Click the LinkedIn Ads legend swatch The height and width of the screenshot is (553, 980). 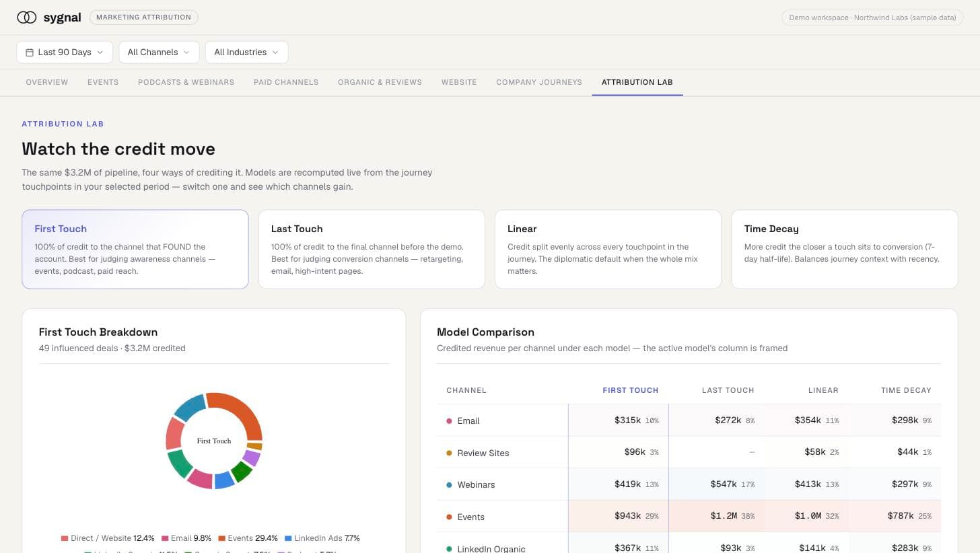click(288, 538)
